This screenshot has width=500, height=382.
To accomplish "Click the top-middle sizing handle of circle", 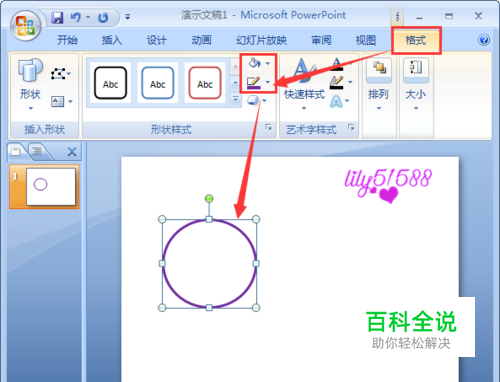I will pyautogui.click(x=209, y=219).
